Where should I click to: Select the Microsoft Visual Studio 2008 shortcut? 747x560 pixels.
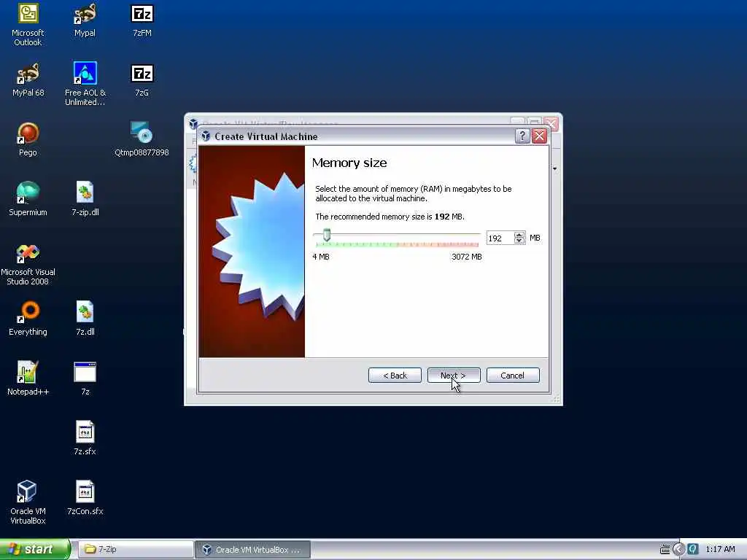point(28,265)
